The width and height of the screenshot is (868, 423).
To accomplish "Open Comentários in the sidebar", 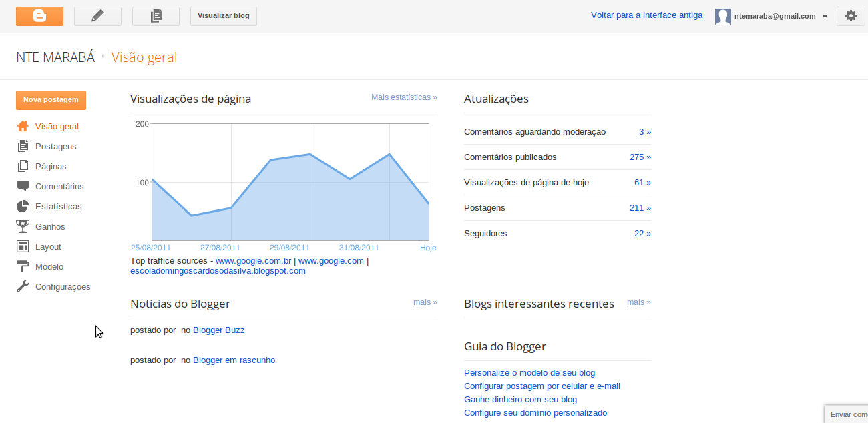I will (x=59, y=186).
